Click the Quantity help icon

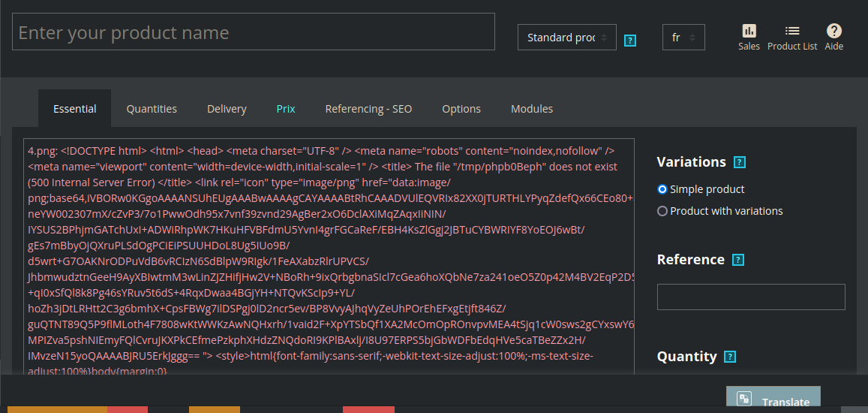coord(730,357)
